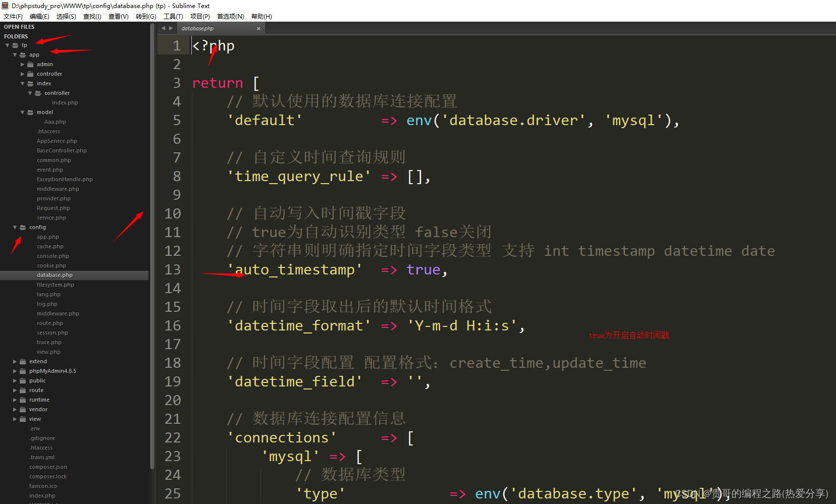
Task: Click the Sublime Text title bar app icon
Action: pos(5,6)
